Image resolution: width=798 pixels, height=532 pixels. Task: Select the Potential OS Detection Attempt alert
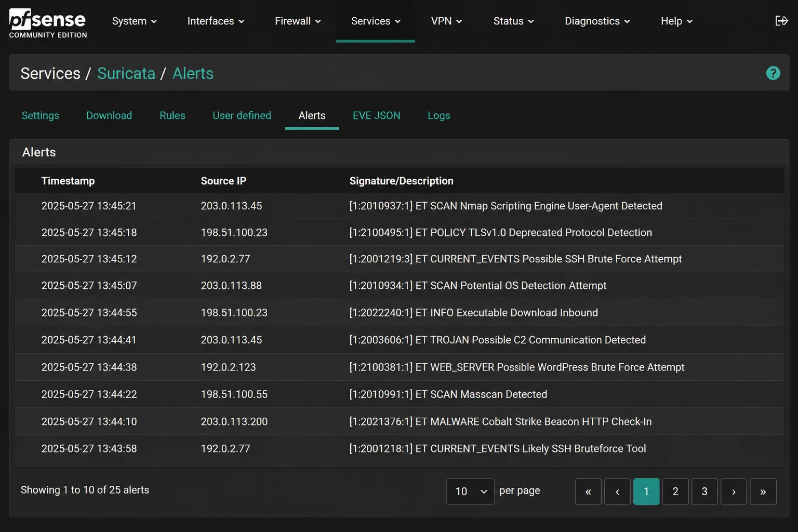click(x=477, y=286)
